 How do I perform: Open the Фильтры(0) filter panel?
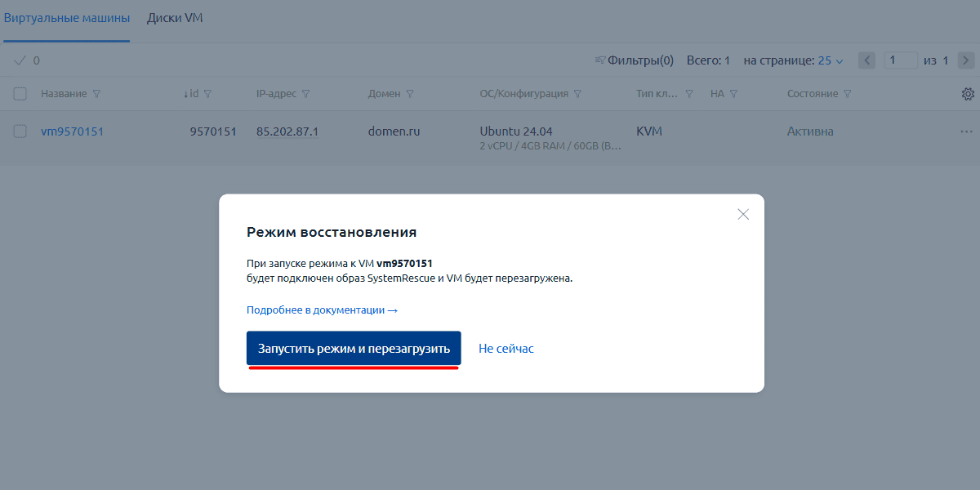[x=635, y=60]
